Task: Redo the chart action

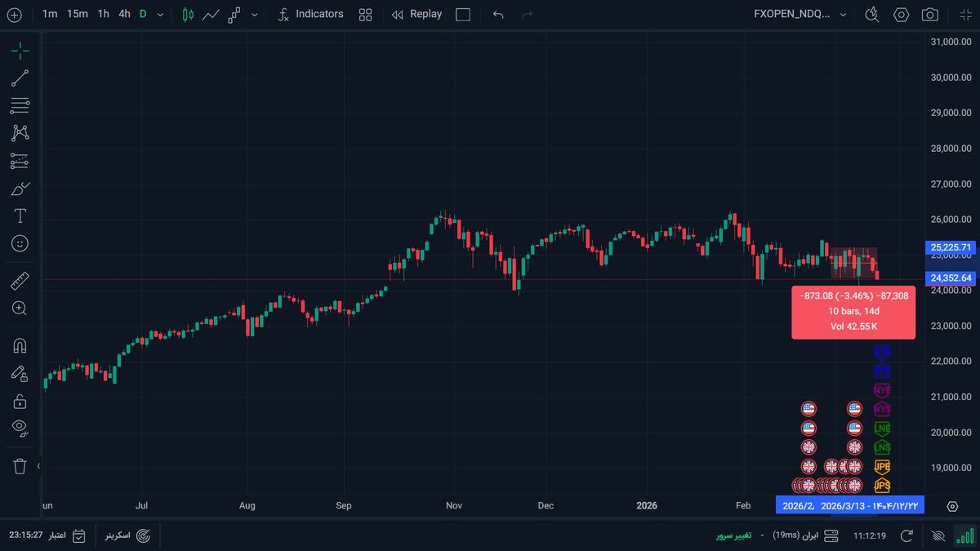Action: pyautogui.click(x=528, y=15)
